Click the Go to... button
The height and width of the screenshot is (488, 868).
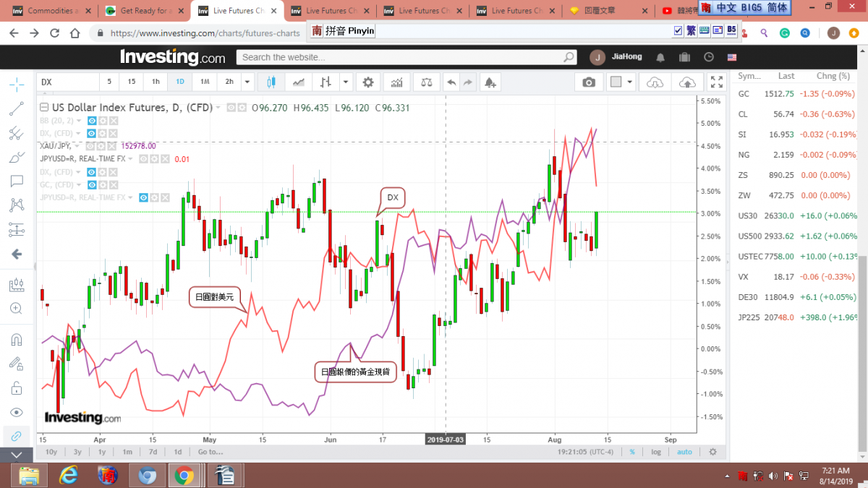coord(210,452)
